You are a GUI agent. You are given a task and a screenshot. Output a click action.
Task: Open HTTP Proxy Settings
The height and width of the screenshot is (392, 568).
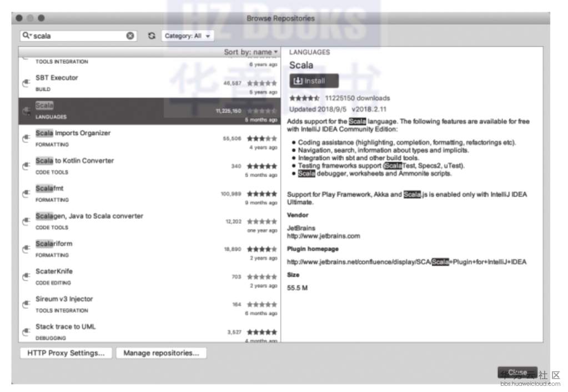(66, 353)
